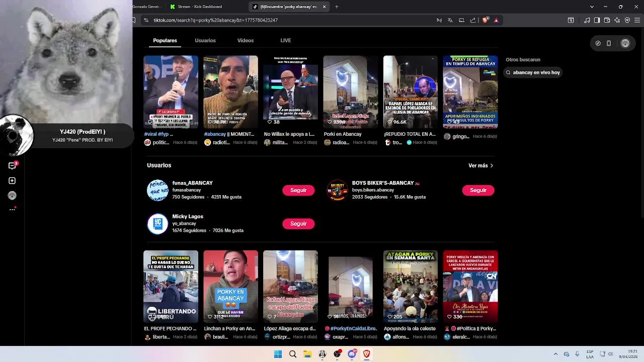
Task: Open 'Porky en Abancay' red video thumbnail
Action: point(230,287)
